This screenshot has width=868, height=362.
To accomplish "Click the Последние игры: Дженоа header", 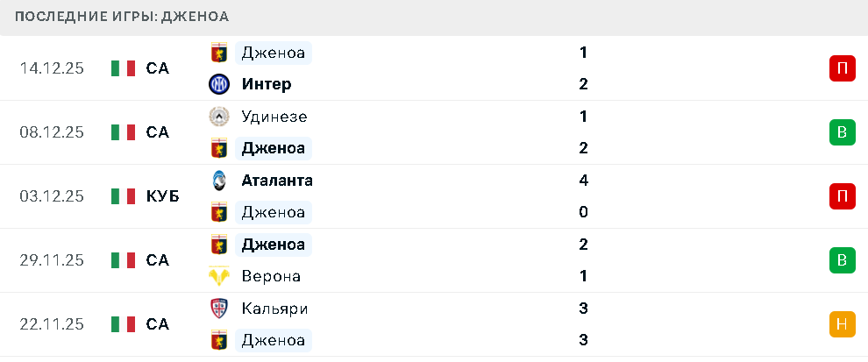I will [x=123, y=17].
